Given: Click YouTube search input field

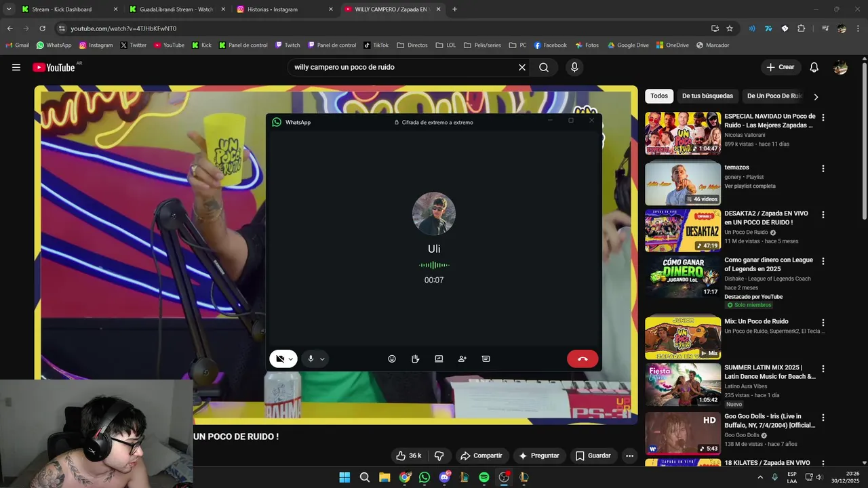Looking at the screenshot, I should point(403,67).
